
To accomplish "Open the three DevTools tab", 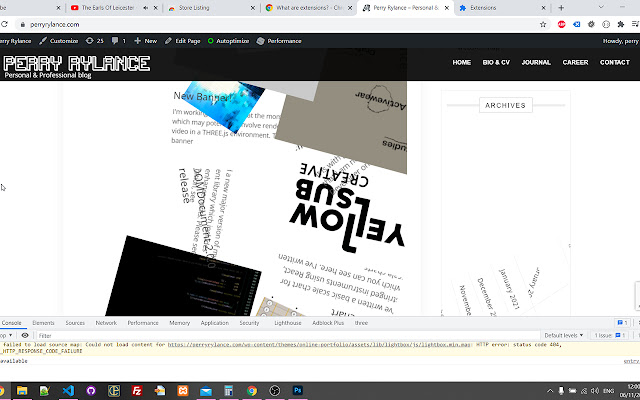I will [361, 323].
